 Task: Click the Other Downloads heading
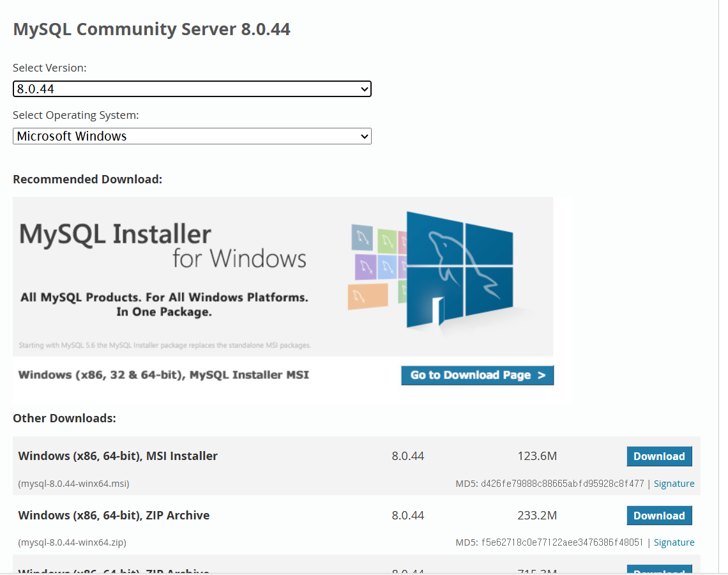point(64,418)
